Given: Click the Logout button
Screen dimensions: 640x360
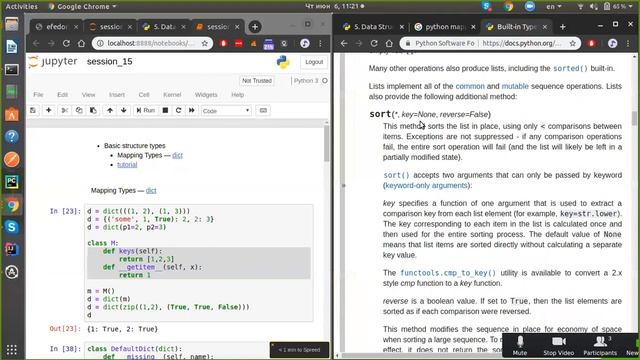Looking at the screenshot, I should (x=314, y=62).
